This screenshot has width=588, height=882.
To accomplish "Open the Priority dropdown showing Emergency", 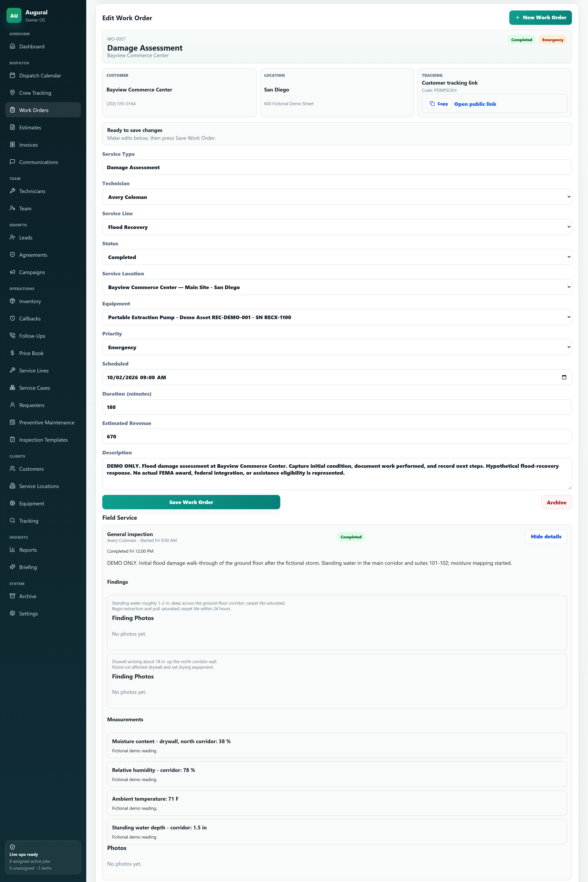I will pyautogui.click(x=337, y=347).
